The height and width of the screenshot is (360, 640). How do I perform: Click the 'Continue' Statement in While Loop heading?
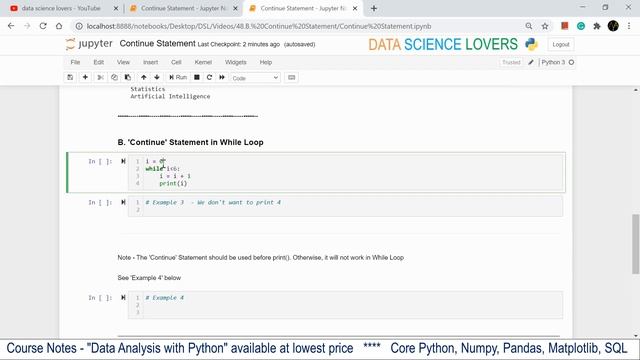click(190, 142)
